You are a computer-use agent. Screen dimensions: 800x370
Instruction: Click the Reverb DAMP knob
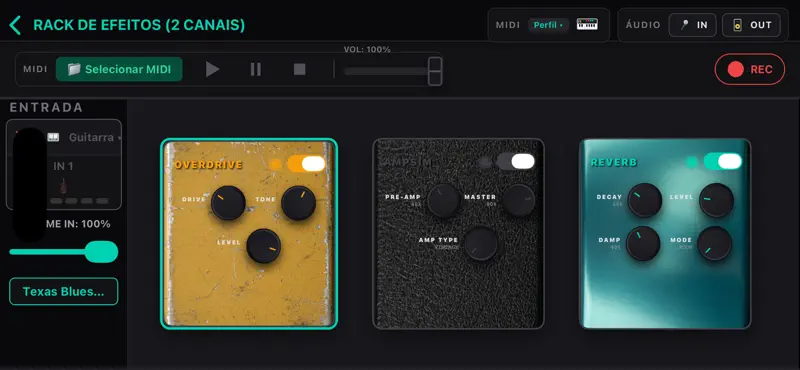point(643,243)
